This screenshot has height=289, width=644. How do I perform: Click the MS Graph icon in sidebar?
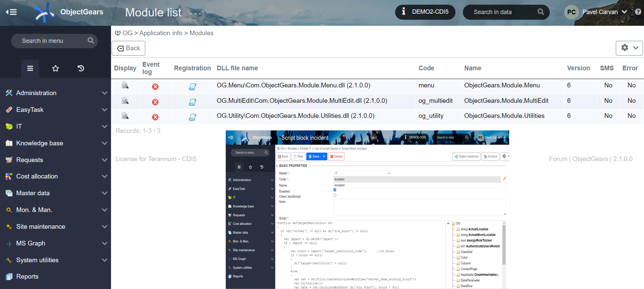[x=9, y=243]
